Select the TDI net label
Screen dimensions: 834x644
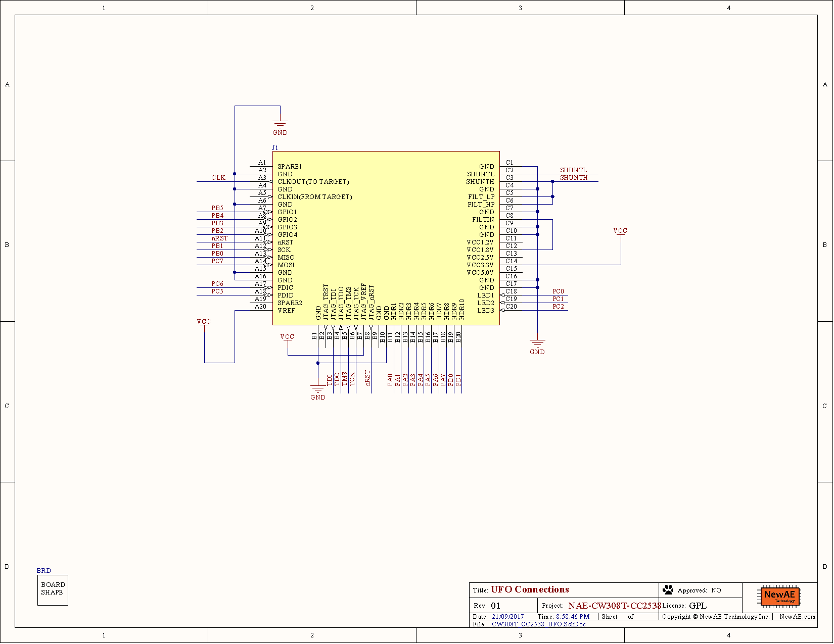pos(330,380)
